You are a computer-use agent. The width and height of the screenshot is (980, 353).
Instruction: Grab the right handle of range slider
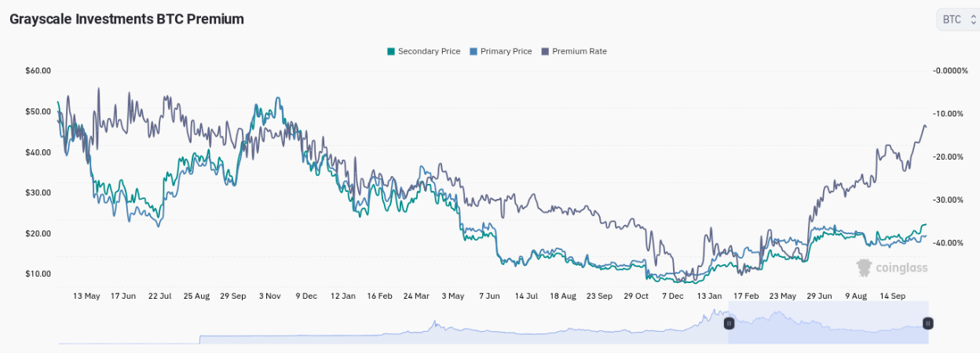tap(928, 323)
